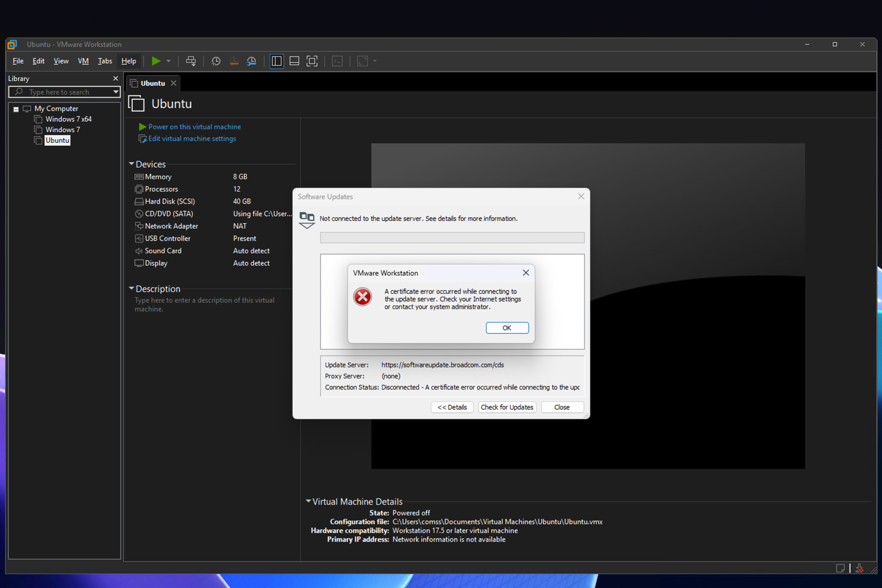882x588 pixels.
Task: Click the Memory device icon
Action: coord(139,177)
